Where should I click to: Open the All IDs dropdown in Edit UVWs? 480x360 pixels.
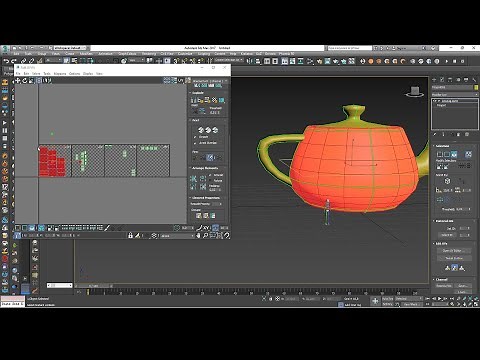pyautogui.click(x=177, y=236)
